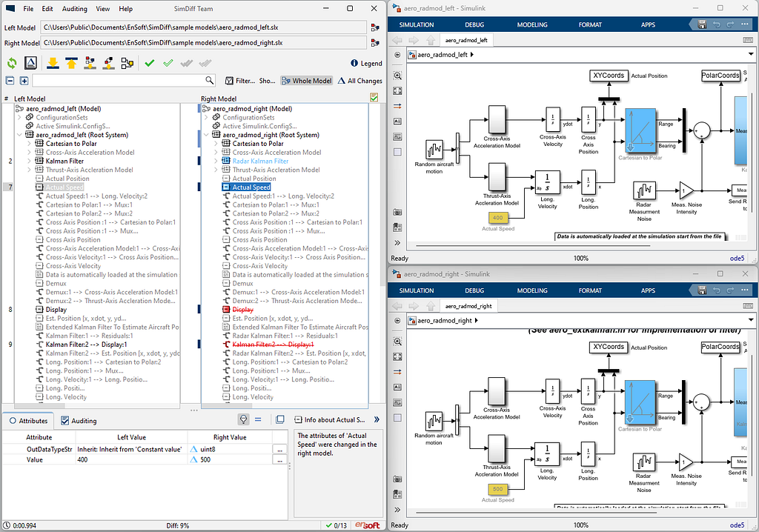Viewport: 759px width, 532px height.
Task: Click zoom tool in aero_radmod_right palette
Action: [397, 342]
